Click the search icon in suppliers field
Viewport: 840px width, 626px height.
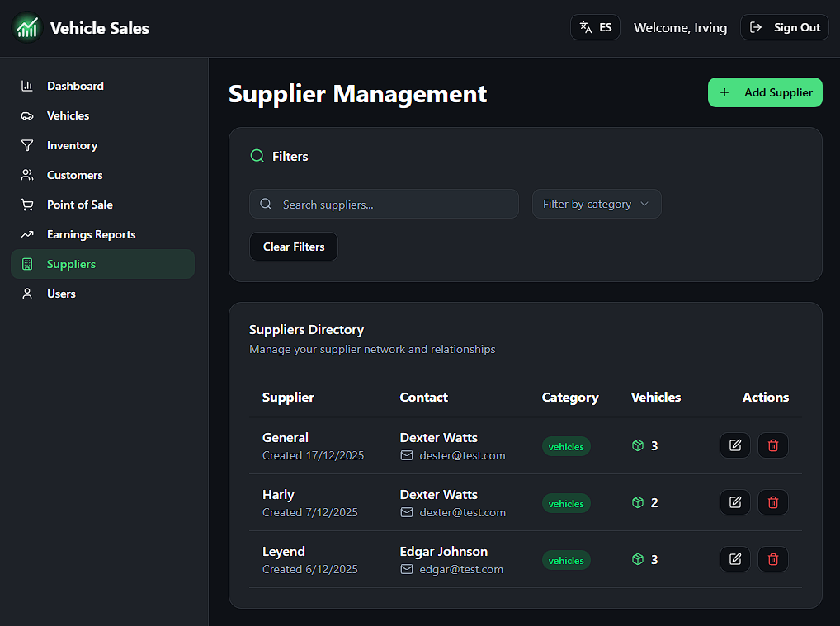(x=266, y=204)
